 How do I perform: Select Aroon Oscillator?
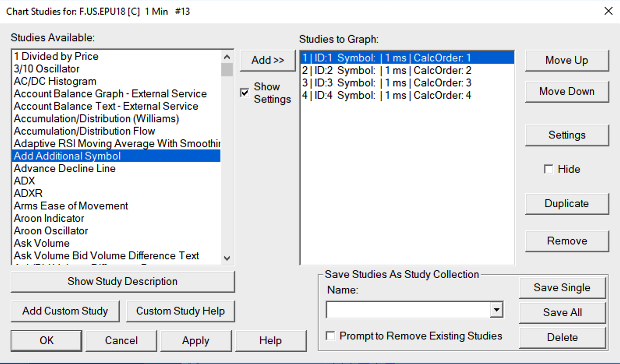coord(116,231)
